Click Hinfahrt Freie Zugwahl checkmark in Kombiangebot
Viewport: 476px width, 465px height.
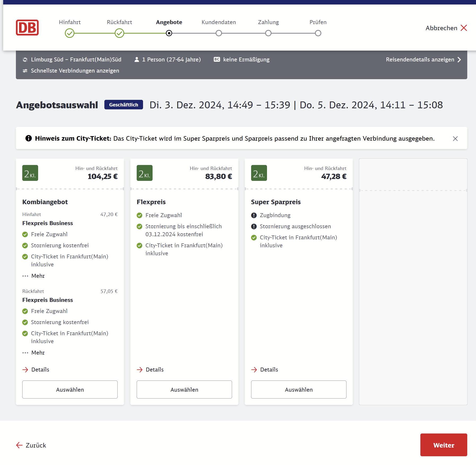25,234
